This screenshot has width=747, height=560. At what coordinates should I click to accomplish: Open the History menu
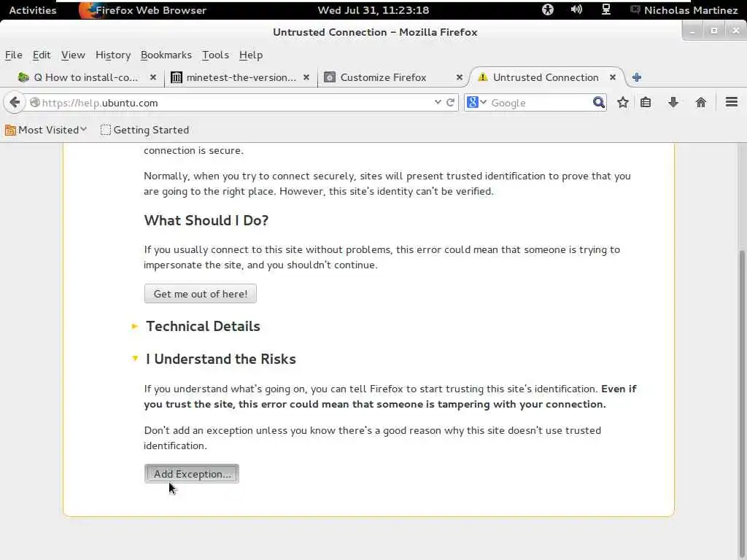(113, 55)
